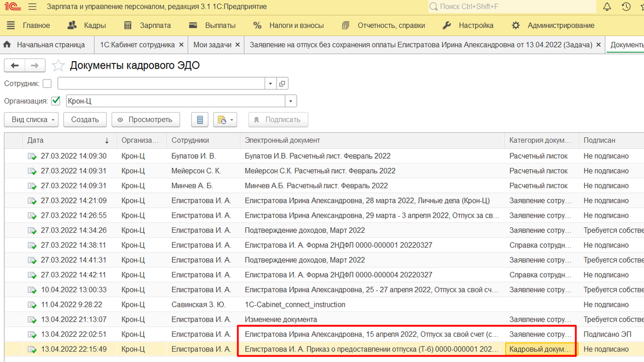Open the Главное menu section
Screen dimensions: 644x362
(x=28, y=25)
